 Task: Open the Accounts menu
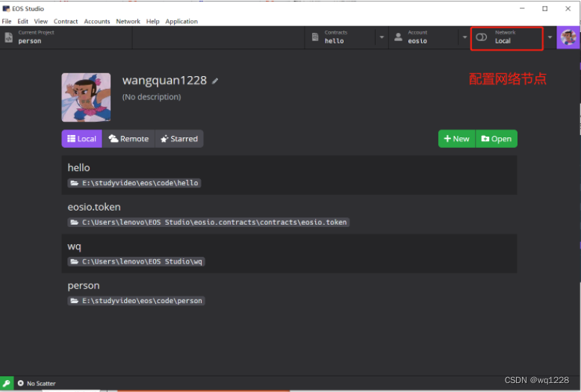[x=97, y=22]
